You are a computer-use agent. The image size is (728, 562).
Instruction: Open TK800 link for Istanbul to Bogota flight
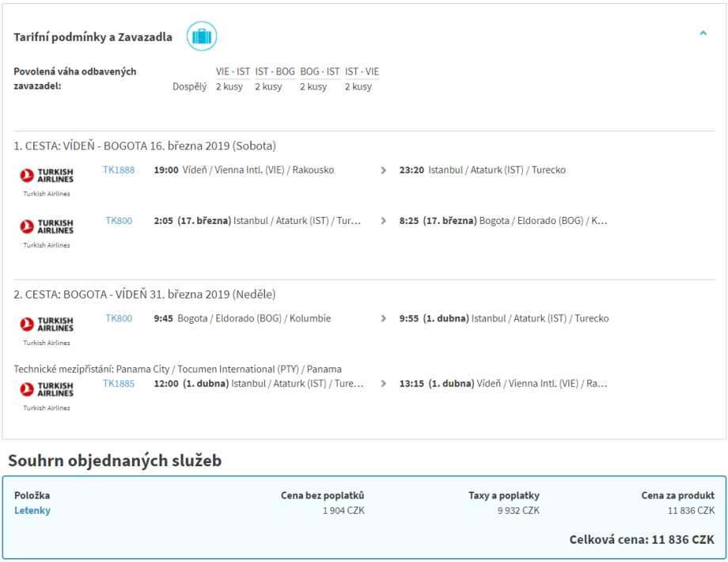click(119, 221)
